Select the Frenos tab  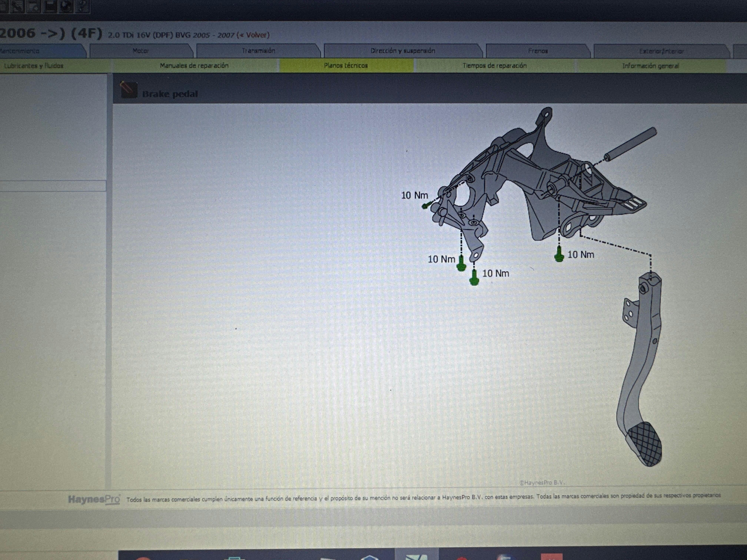(538, 51)
